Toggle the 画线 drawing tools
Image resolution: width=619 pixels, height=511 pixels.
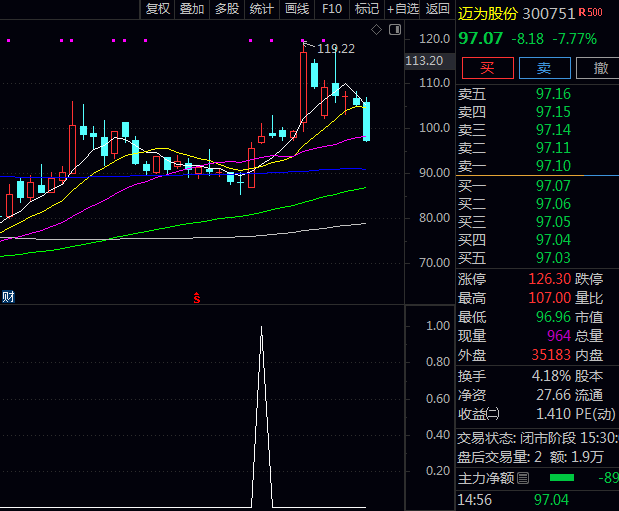point(297,9)
